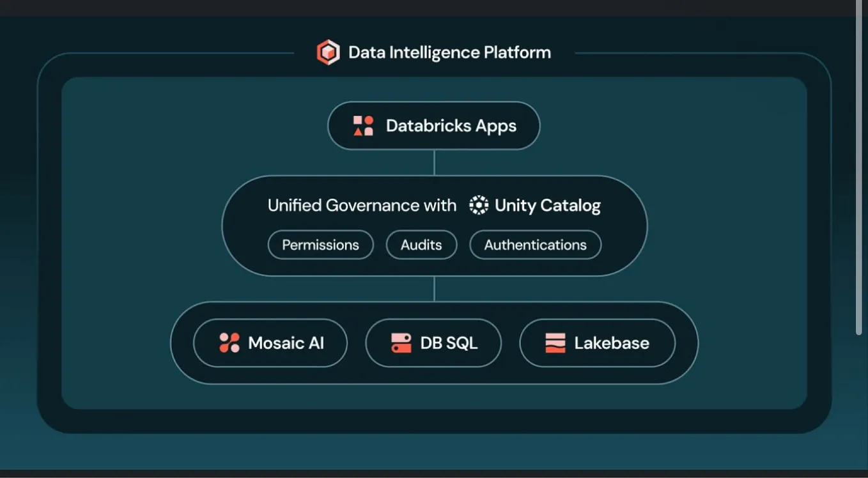Image resolution: width=868 pixels, height=478 pixels.
Task: Select the DB SQL node card
Action: coord(433,343)
